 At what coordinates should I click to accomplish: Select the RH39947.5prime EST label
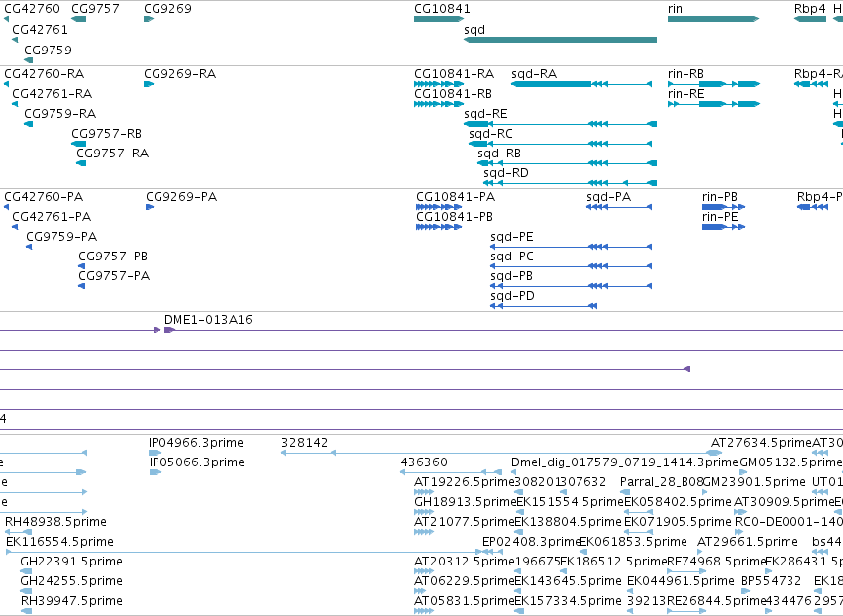(71, 601)
